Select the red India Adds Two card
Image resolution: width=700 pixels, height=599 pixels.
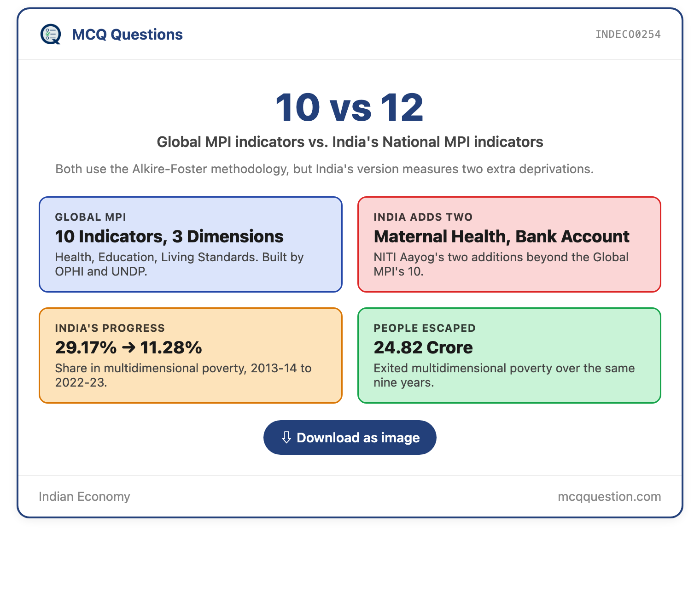[509, 244]
